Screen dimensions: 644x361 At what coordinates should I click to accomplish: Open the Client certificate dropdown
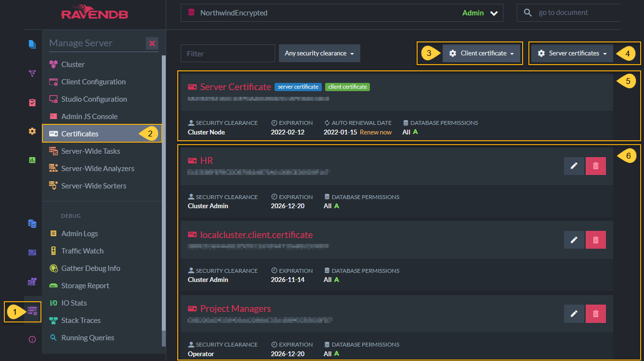[x=481, y=53]
